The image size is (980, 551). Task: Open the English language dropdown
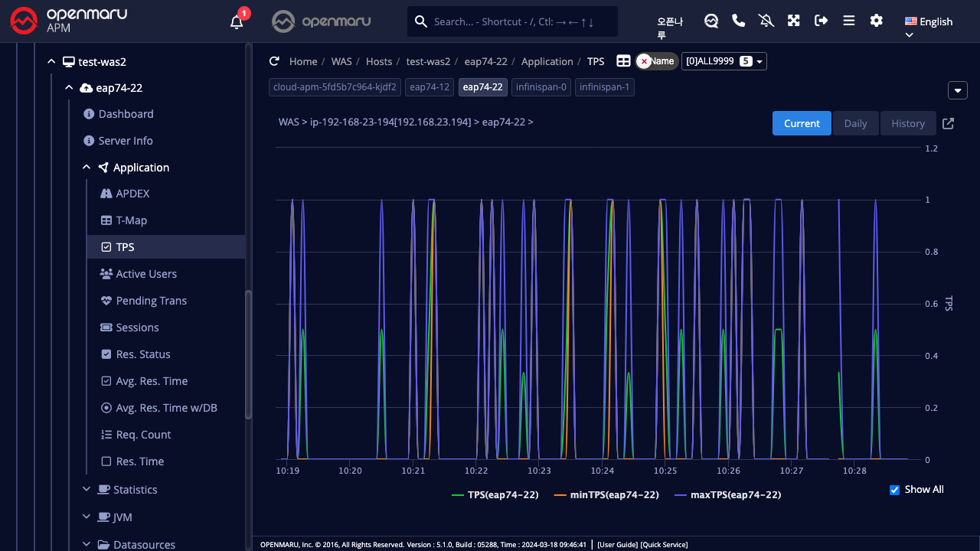pyautogui.click(x=928, y=22)
